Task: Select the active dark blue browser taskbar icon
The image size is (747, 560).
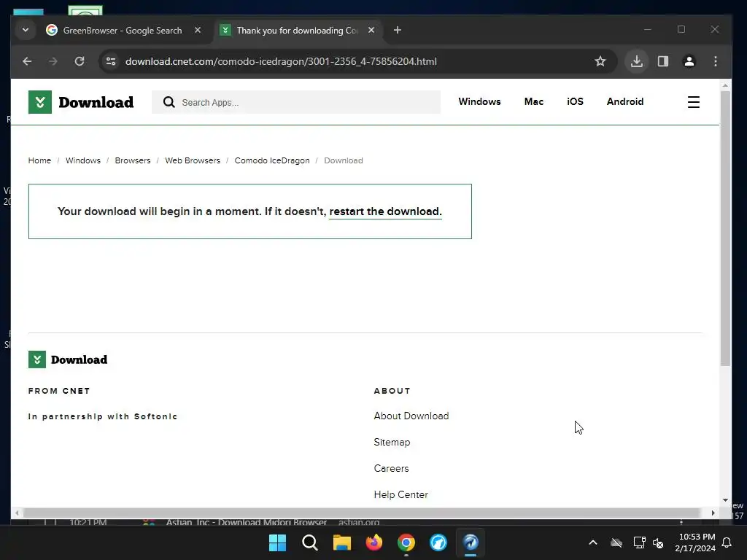Action: tap(471, 542)
